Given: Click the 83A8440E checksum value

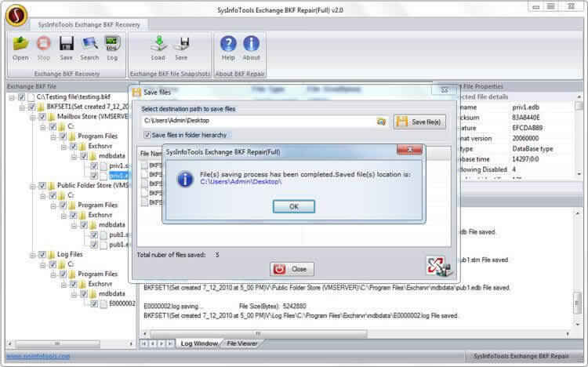Looking at the screenshot, I should 526,118.
